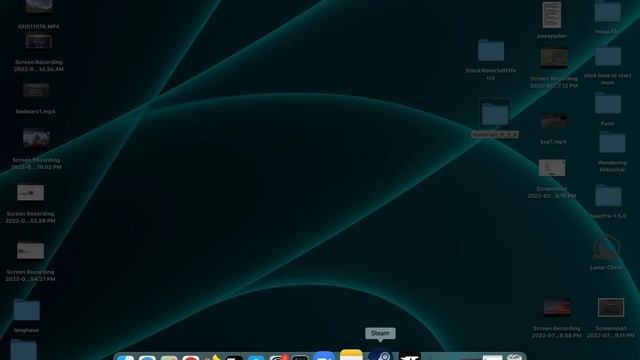
Task: Select the document icon above mega file
Action: 552,15
